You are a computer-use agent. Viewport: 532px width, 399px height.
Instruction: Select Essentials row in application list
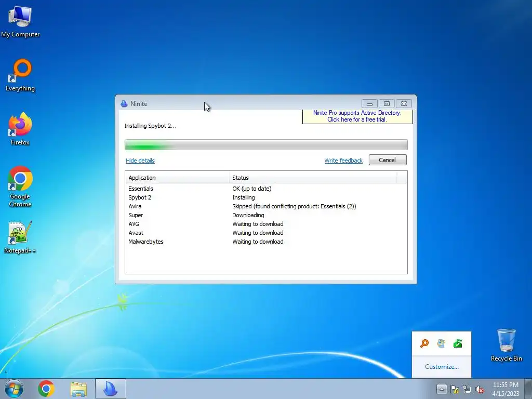tap(266, 189)
